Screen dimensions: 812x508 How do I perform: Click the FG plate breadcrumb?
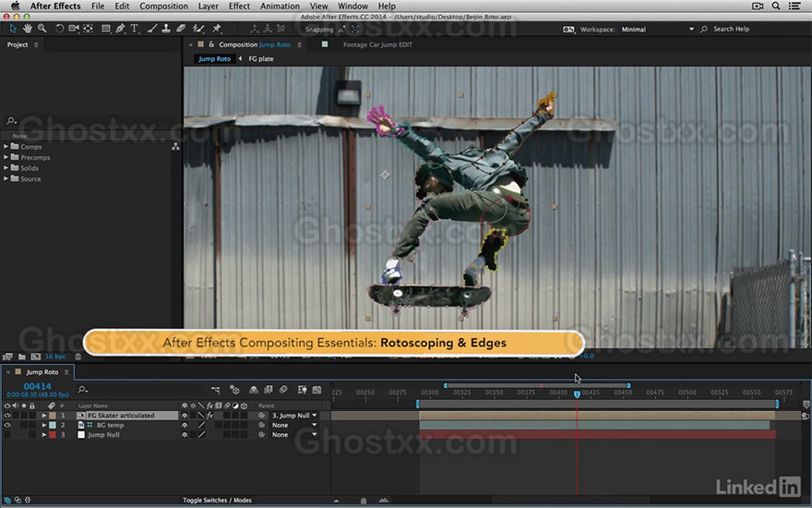pyautogui.click(x=261, y=58)
